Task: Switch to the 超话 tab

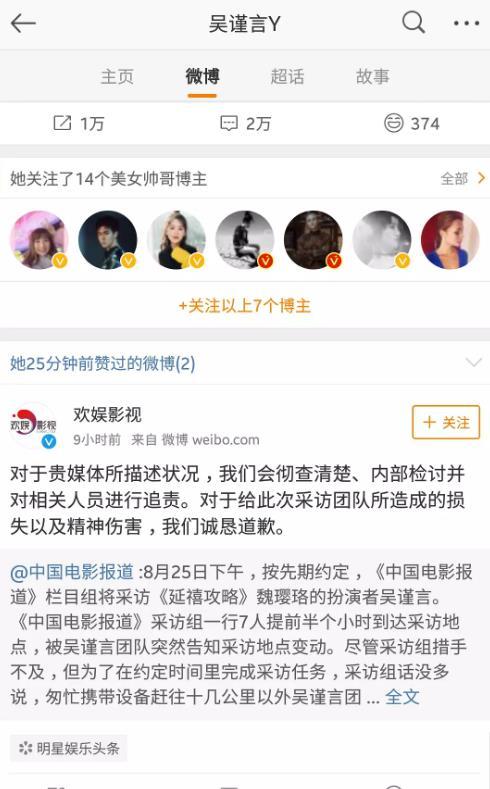Action: tap(287, 77)
